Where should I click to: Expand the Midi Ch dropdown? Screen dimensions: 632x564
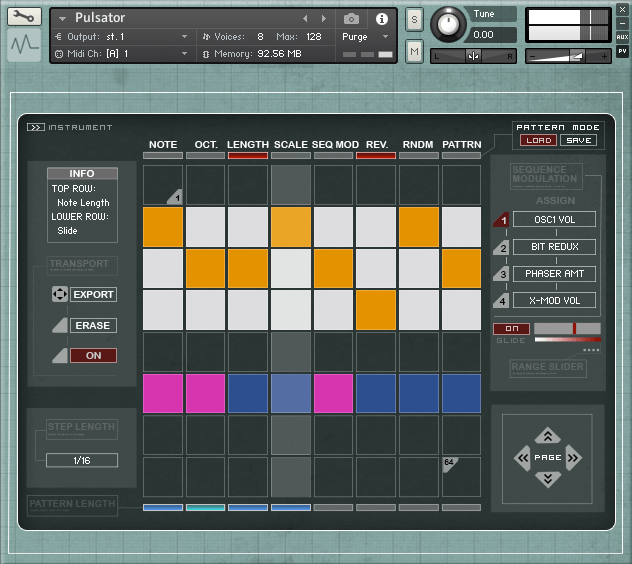[x=184, y=53]
